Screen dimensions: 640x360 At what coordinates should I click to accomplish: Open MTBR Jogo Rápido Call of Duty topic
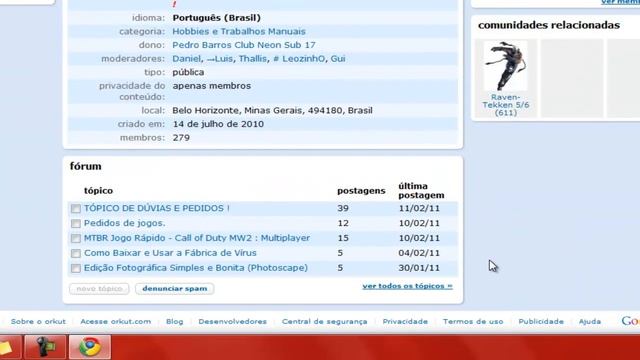197,238
